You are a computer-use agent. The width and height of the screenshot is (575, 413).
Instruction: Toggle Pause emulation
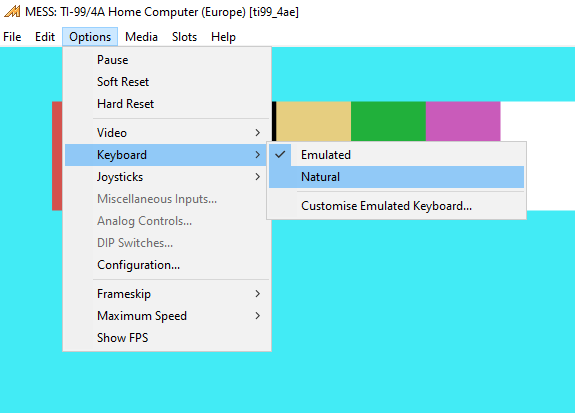[x=167, y=60]
